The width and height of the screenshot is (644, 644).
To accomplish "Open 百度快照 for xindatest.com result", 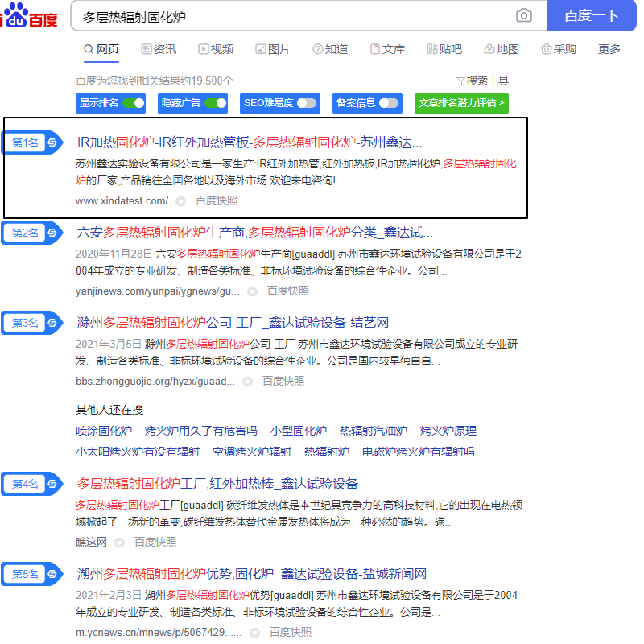I will click(217, 200).
